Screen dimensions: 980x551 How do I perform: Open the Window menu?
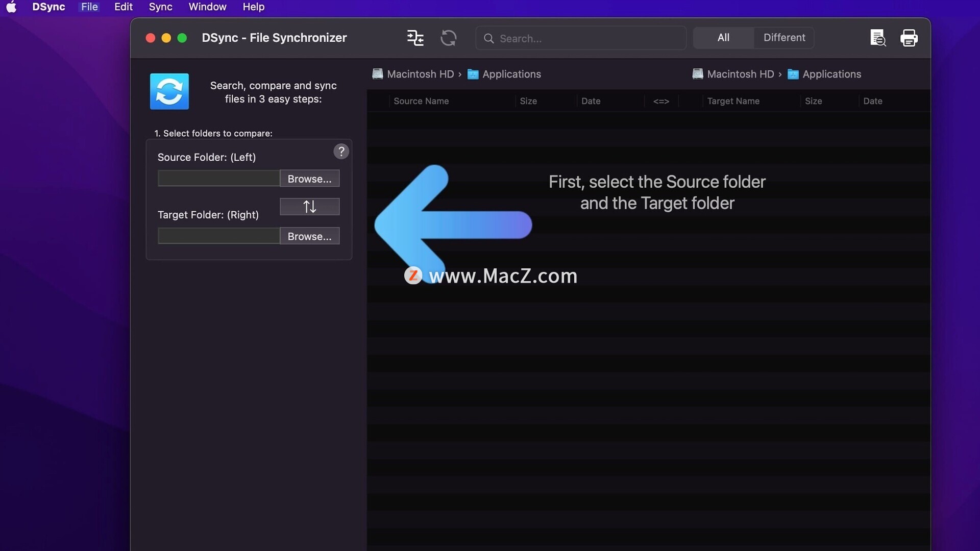pos(207,7)
